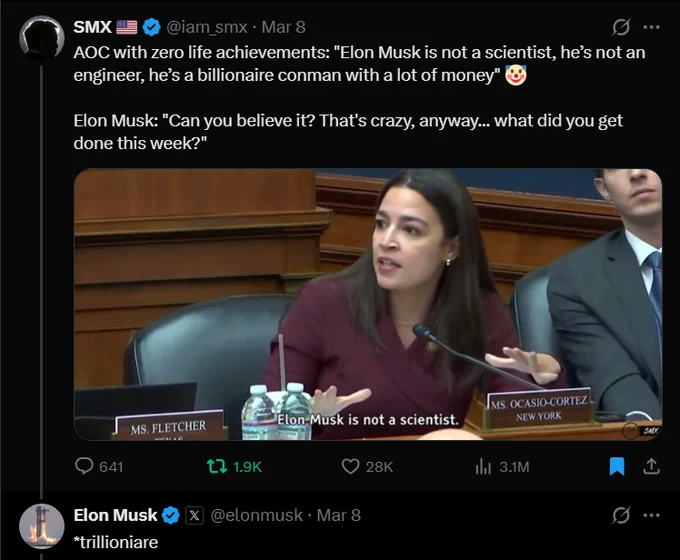Image resolution: width=680 pixels, height=560 pixels.
Task: Click the @iam_smx handle
Action: click(207, 27)
